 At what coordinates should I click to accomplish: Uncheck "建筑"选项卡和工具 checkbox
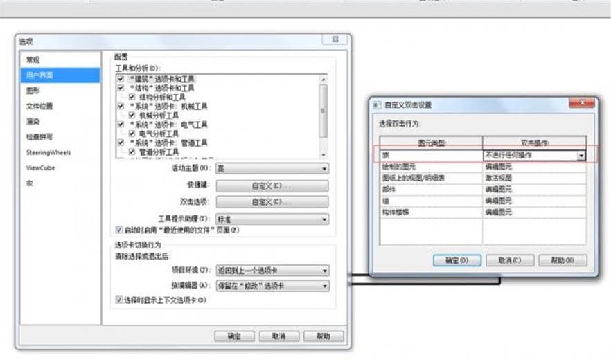(121, 80)
